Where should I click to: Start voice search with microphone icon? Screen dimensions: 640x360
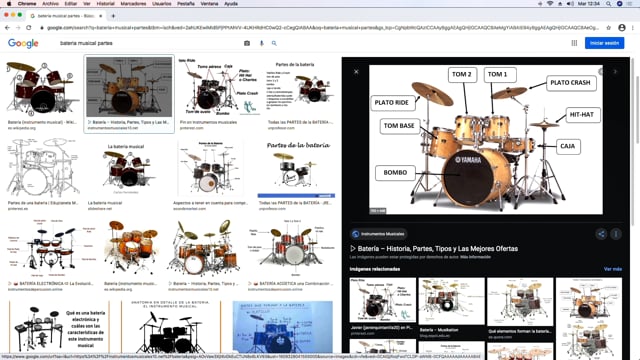coord(262,43)
